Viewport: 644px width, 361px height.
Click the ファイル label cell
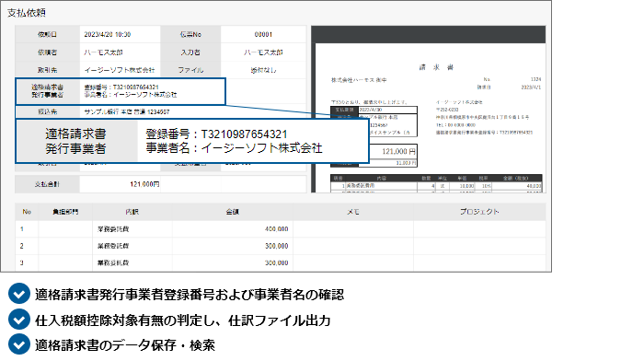coord(190,70)
